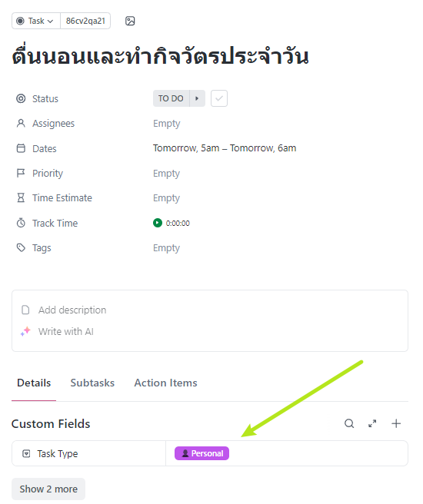Select the Details tab
This screenshot has width=423, height=504.
(x=34, y=383)
